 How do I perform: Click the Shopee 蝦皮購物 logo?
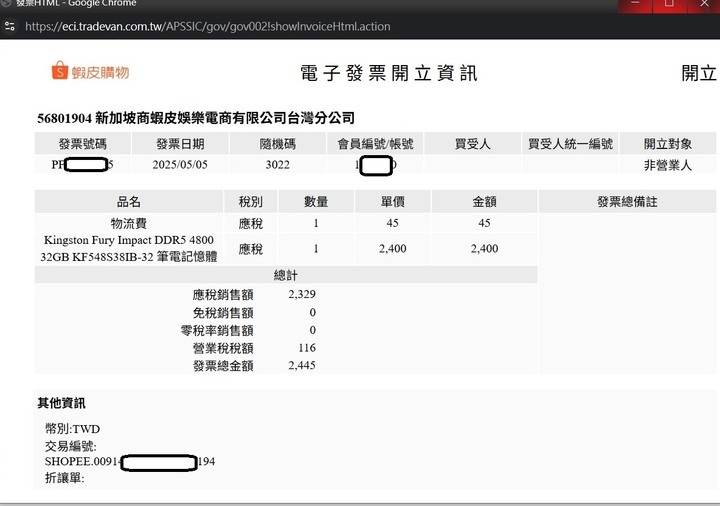[90, 71]
